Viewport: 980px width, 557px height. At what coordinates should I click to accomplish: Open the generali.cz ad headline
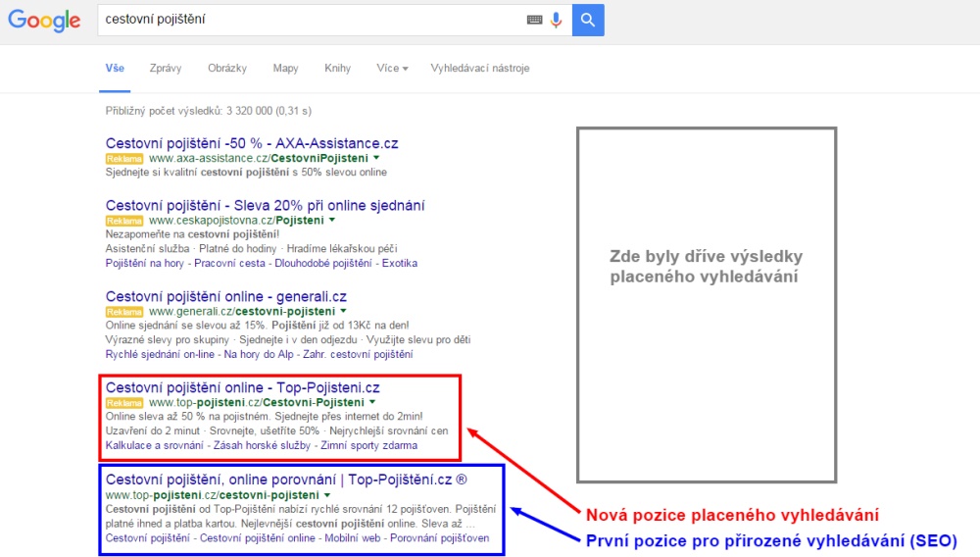tap(226, 296)
